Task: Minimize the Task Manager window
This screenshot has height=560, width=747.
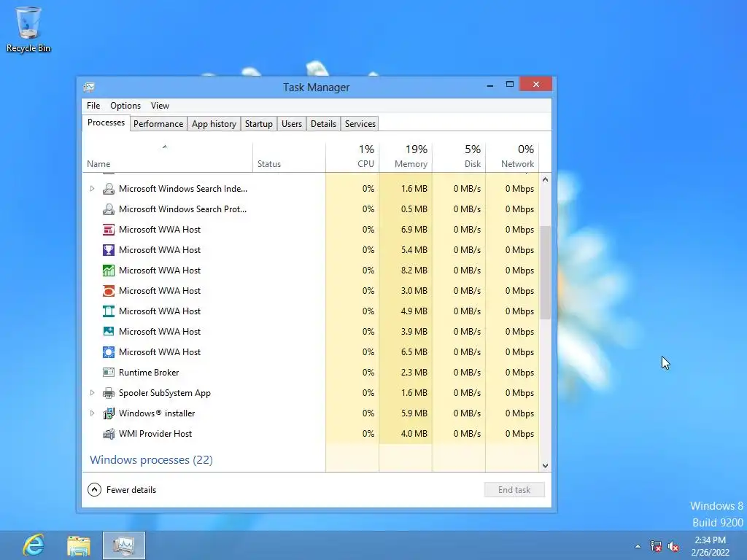Action: click(x=489, y=85)
